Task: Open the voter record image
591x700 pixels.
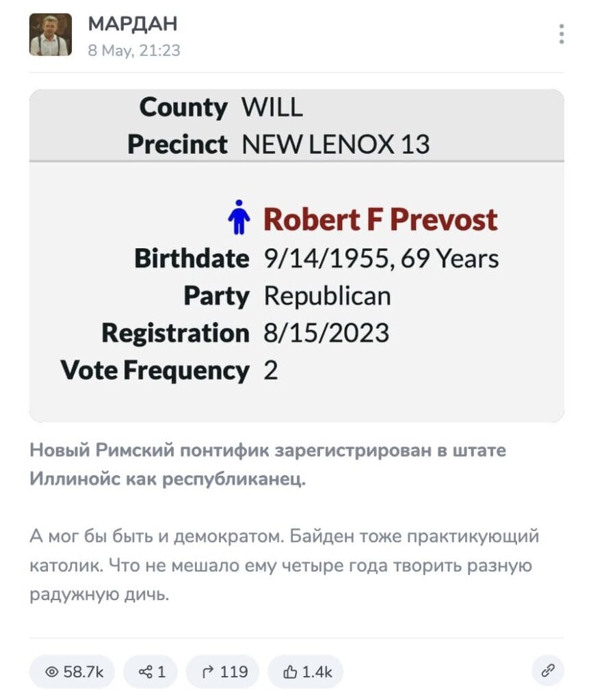Action: pyautogui.click(x=297, y=256)
